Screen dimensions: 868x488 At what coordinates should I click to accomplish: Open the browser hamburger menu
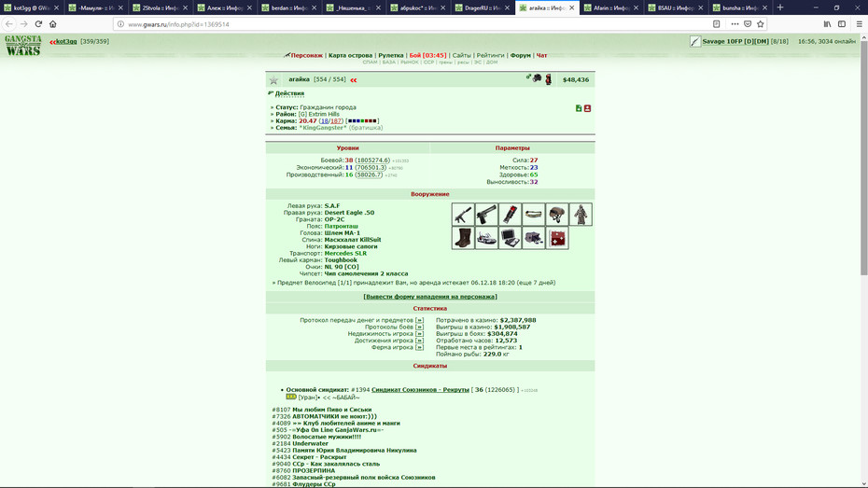[x=859, y=23]
